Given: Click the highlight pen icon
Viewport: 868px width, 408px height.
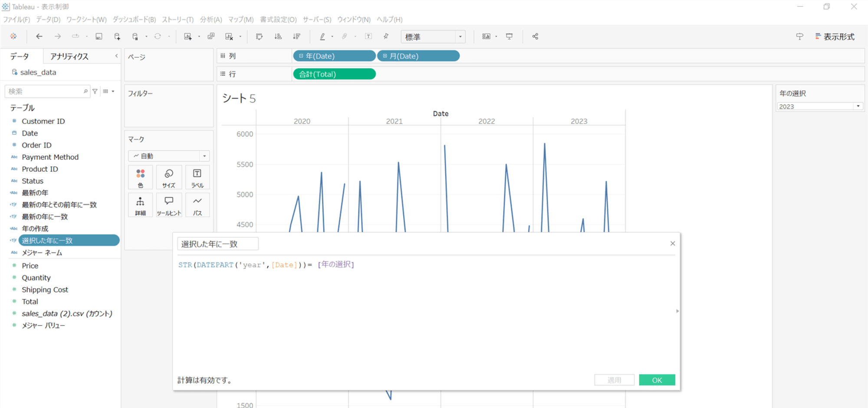Looking at the screenshot, I should click(x=322, y=36).
